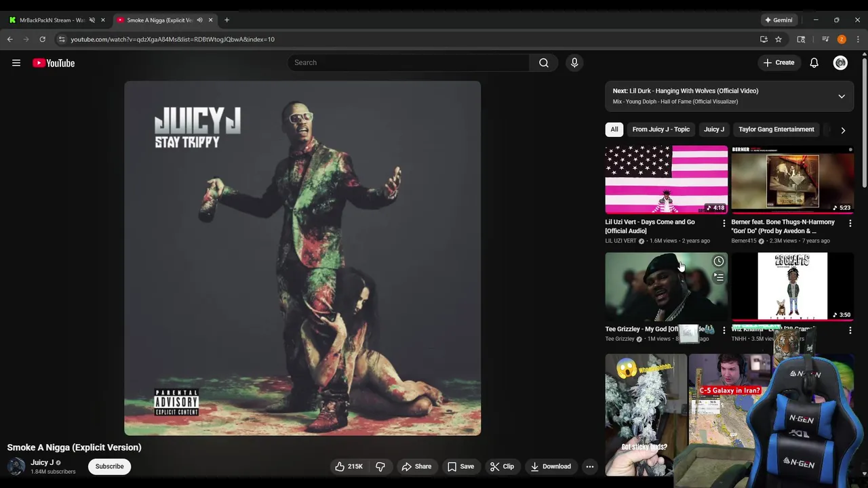
Task: Unmute the MrBackPackN Stream tab
Action: coord(92,20)
